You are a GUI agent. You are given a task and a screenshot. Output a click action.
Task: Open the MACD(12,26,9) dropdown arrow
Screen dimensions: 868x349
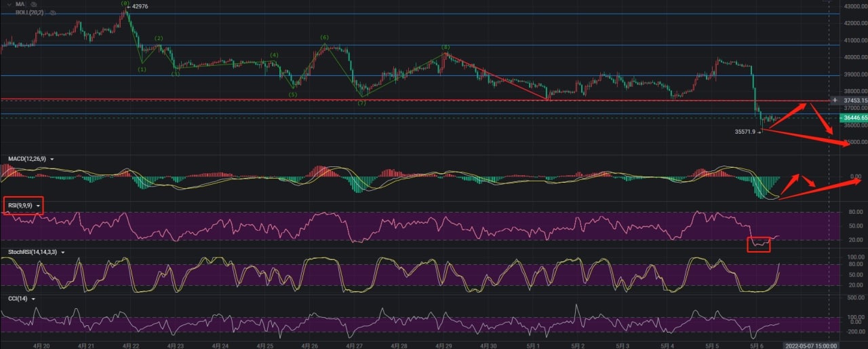pos(52,159)
